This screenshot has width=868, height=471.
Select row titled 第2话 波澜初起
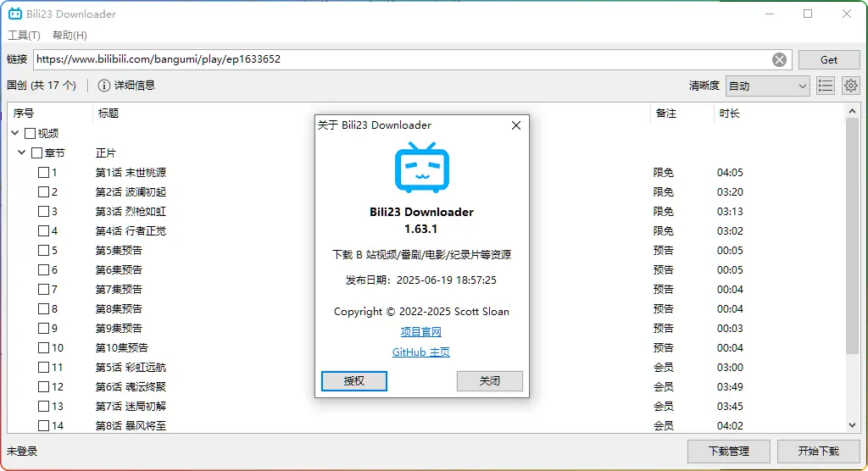click(131, 192)
